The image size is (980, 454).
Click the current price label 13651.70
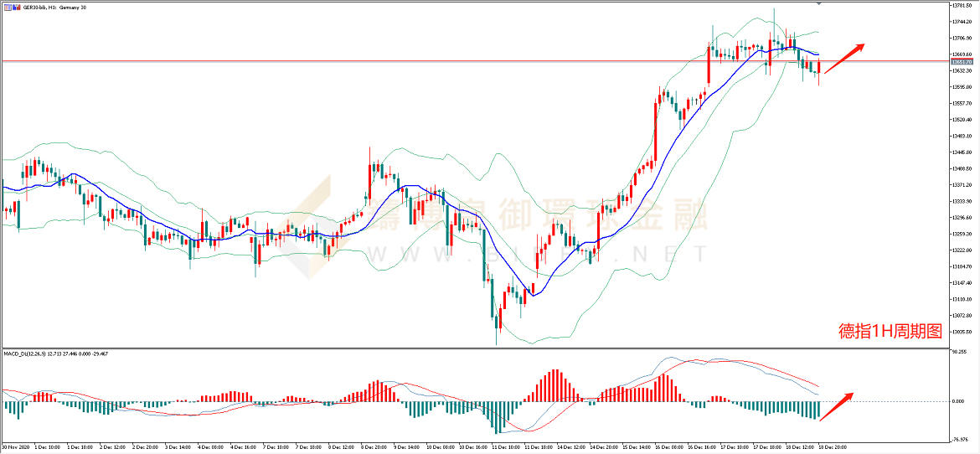pyautogui.click(x=961, y=62)
